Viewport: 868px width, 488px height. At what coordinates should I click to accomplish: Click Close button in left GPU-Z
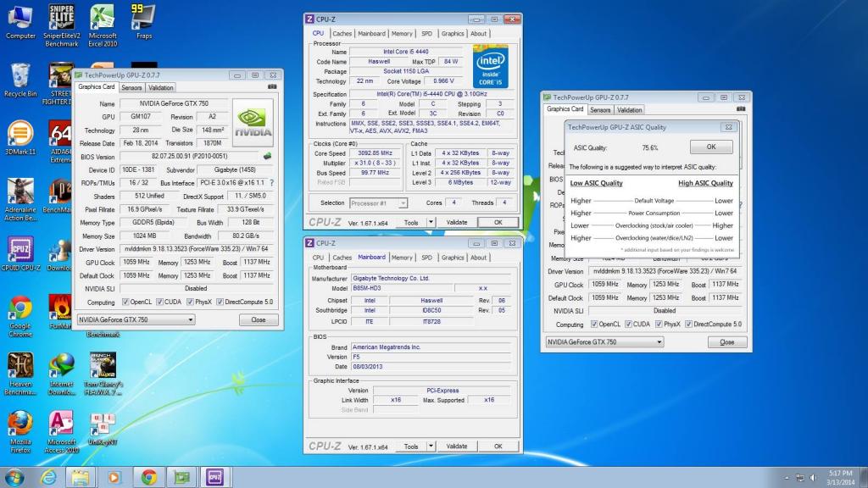click(x=259, y=319)
